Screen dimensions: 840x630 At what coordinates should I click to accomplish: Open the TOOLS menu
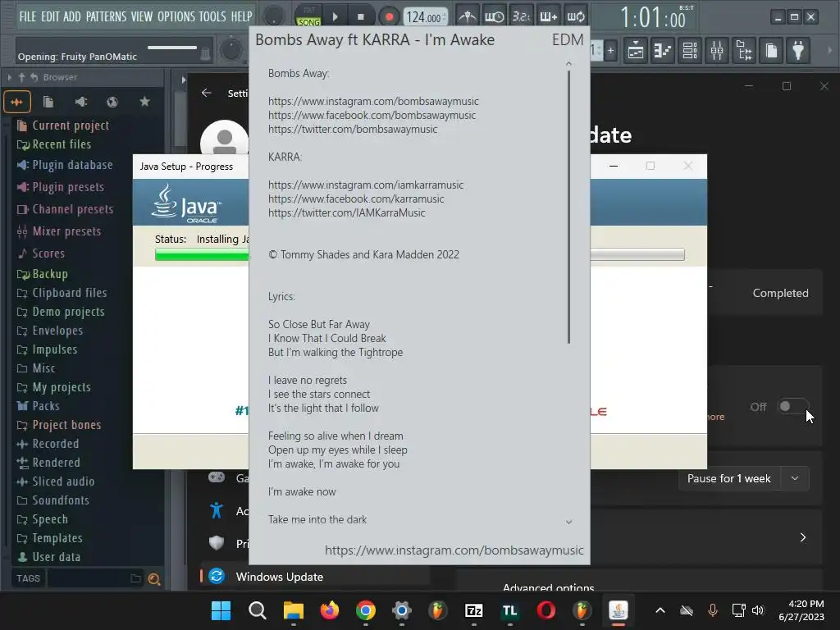[212, 16]
